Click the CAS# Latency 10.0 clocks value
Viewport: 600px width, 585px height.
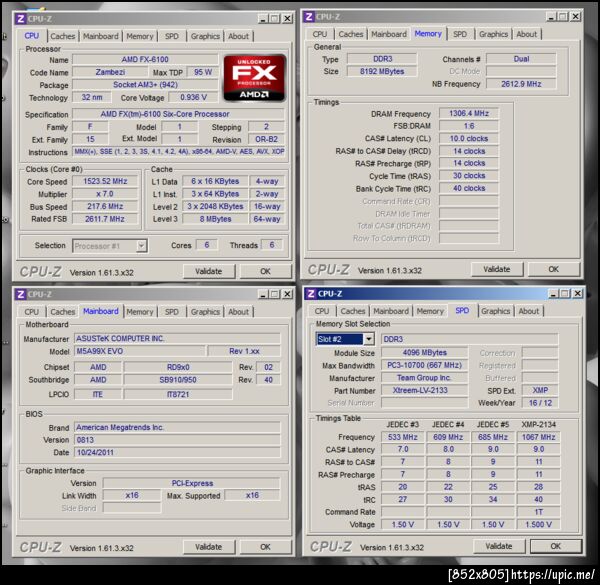click(469, 139)
